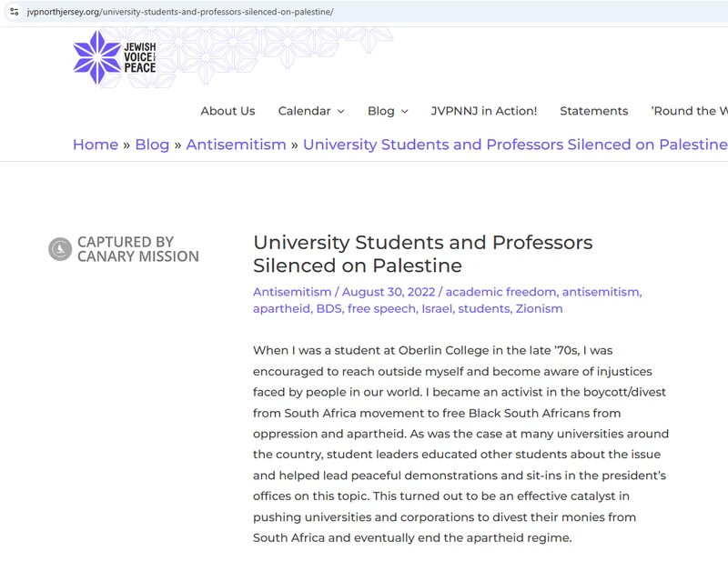The width and height of the screenshot is (728, 561).
Task: Click the Canary Mission bird icon
Action: click(60, 249)
